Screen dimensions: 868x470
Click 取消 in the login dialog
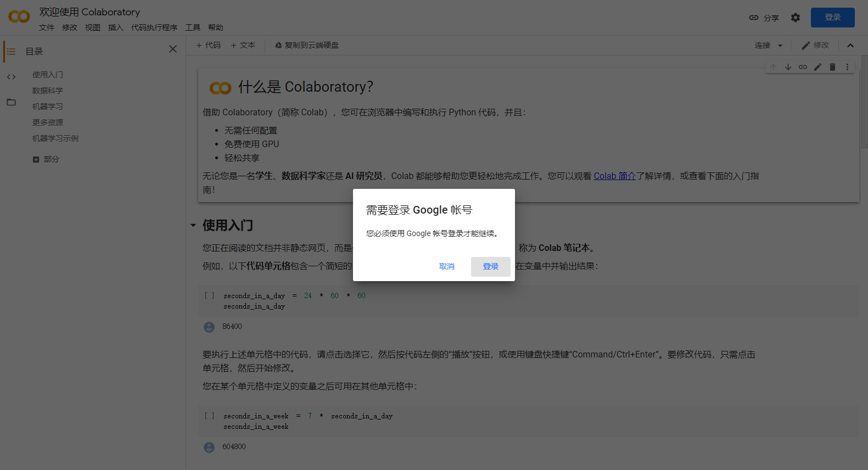[447, 266]
